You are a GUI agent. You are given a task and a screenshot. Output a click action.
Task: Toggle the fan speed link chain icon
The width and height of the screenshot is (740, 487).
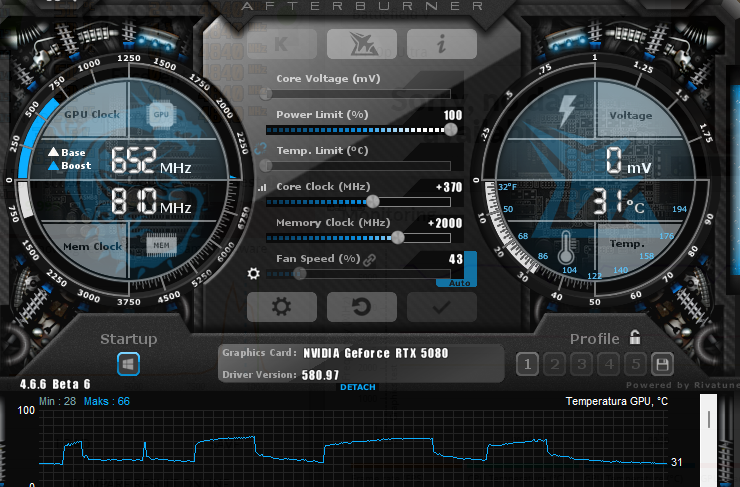(370, 260)
